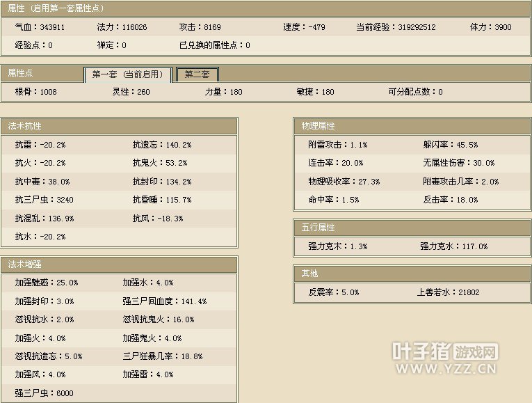Click the 根骨 1008 attribute value
The image size is (532, 403).
(36, 92)
